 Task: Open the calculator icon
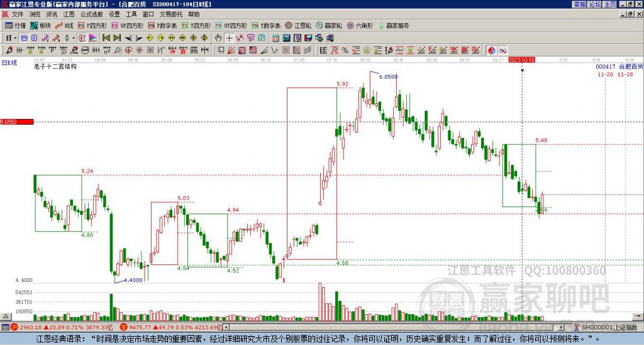pyautogui.click(x=286, y=38)
